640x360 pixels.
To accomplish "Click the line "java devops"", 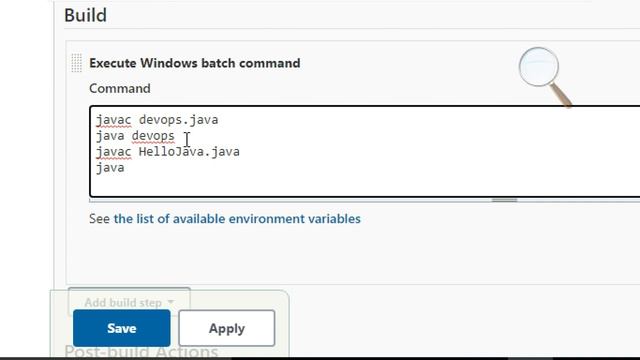I will (135, 136).
